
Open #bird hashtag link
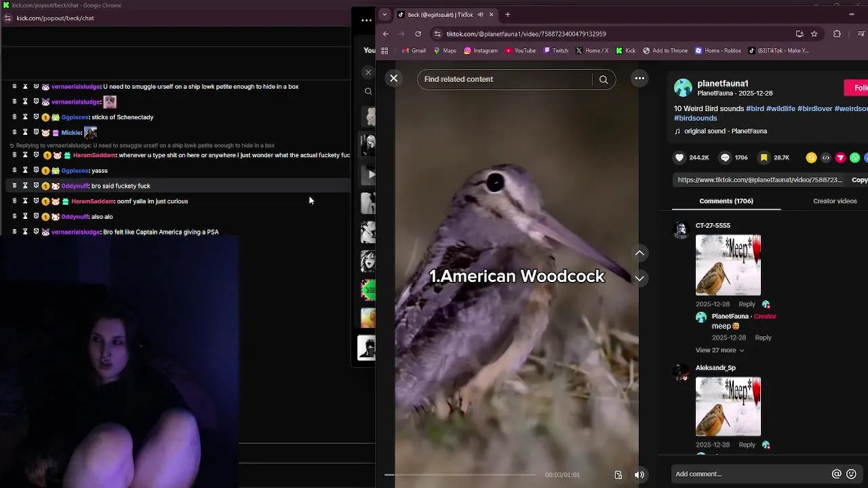[755, 108]
